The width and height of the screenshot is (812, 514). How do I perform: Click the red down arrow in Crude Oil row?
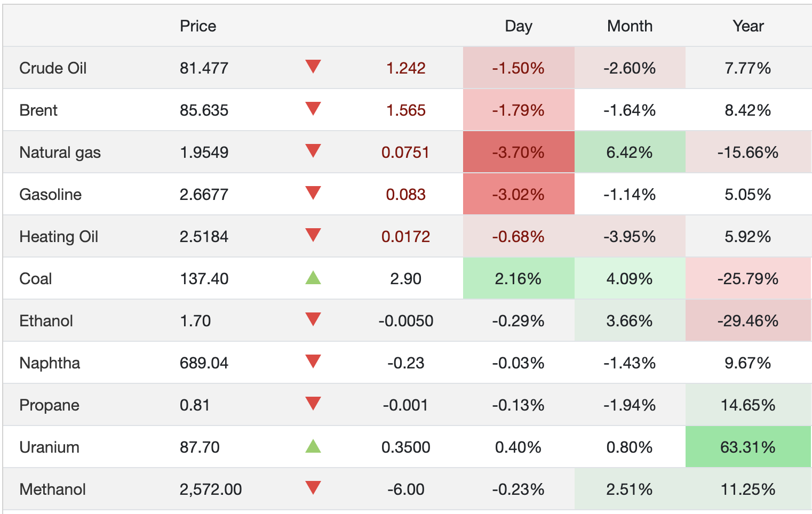313,67
